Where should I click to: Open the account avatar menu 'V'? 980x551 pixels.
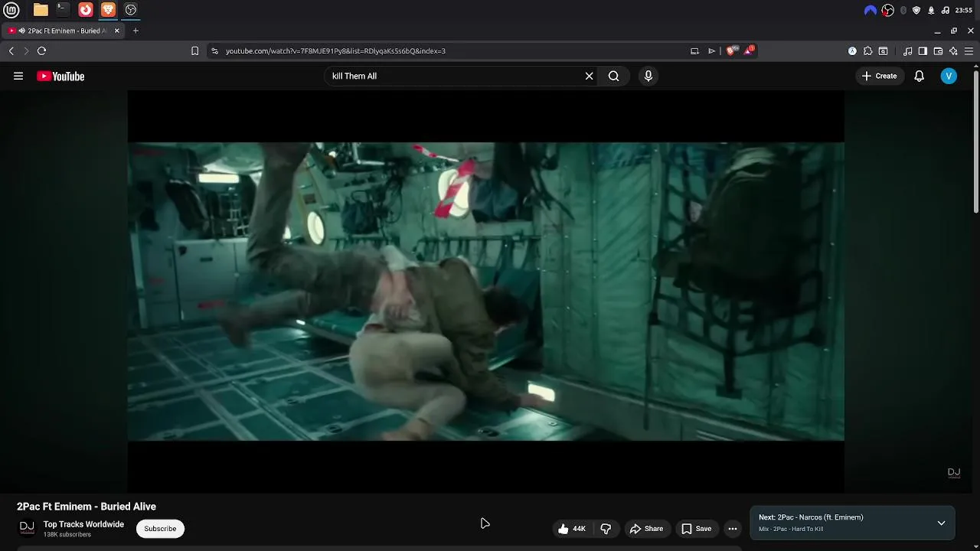click(949, 76)
